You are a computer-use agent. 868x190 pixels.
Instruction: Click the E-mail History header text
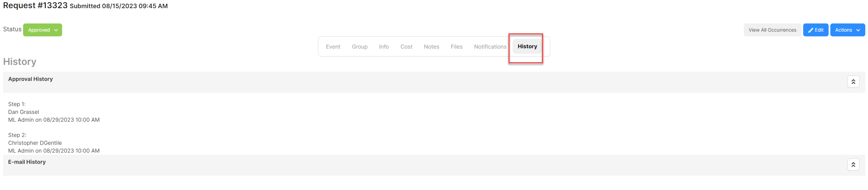tap(27, 162)
